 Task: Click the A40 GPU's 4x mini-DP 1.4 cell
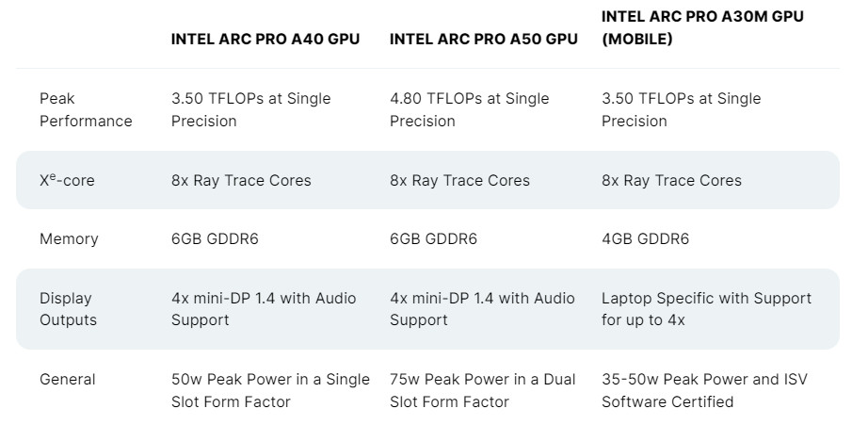pyautogui.click(x=264, y=309)
